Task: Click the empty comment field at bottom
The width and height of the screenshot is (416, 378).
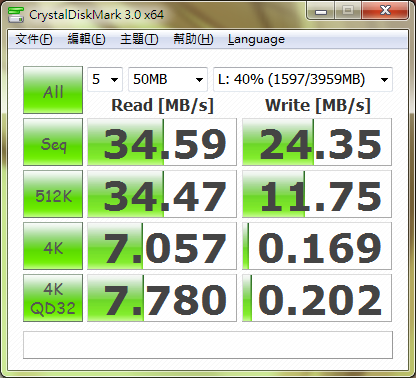Action: [208, 345]
